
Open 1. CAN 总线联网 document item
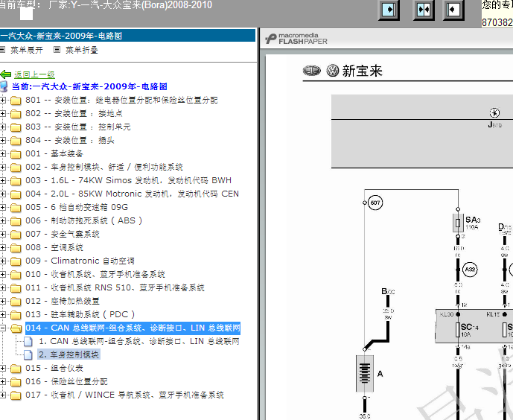point(139,342)
